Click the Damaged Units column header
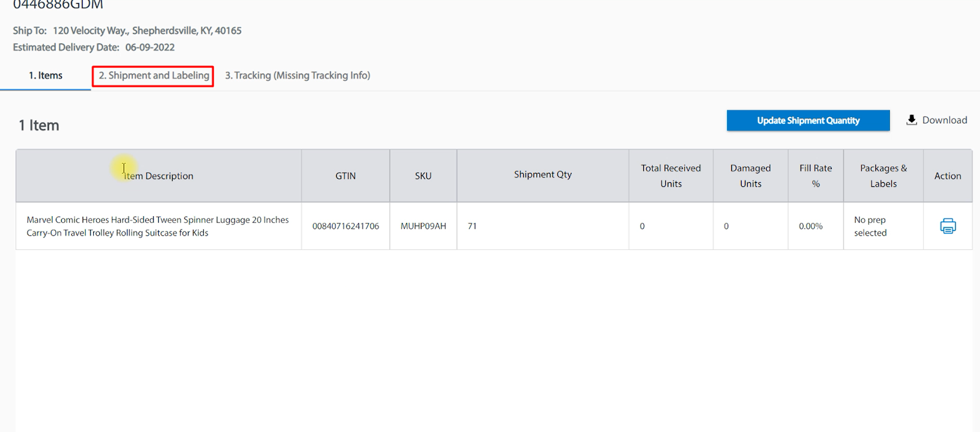Viewport: 980px width, 432px height. 750,176
